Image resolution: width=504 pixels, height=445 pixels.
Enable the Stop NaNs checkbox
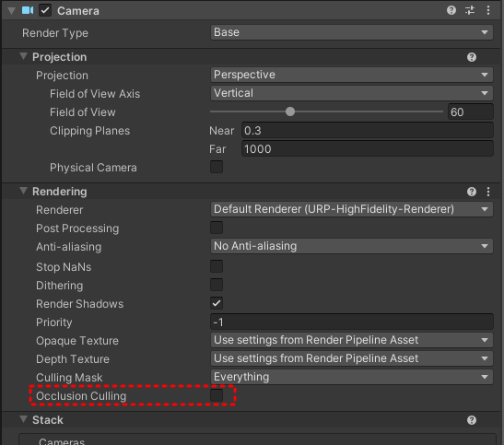tap(217, 266)
